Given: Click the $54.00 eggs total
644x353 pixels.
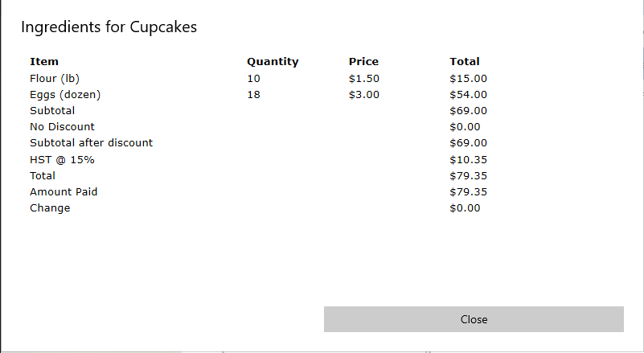Looking at the screenshot, I should tap(468, 95).
